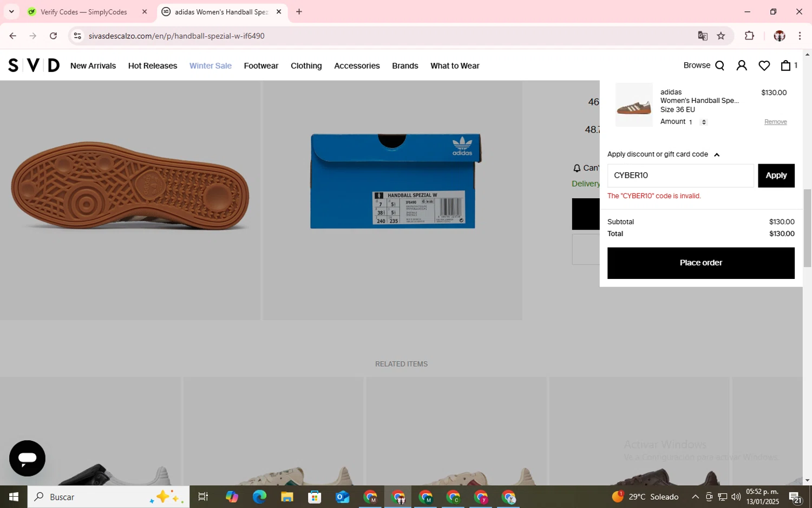Open the Hot Releases menu
Image resolution: width=812 pixels, height=508 pixels.
point(153,66)
